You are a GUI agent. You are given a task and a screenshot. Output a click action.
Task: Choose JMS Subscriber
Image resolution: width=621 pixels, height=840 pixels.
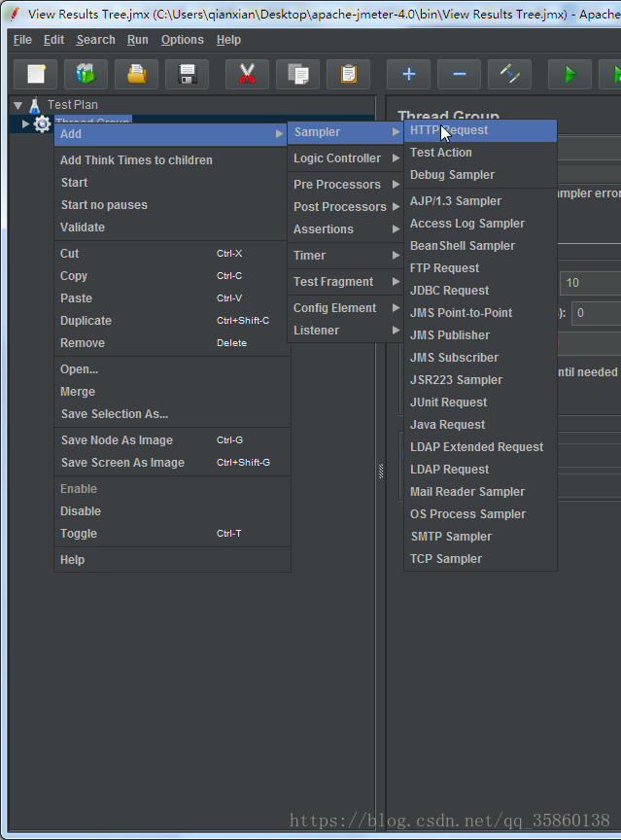pyautogui.click(x=480, y=358)
